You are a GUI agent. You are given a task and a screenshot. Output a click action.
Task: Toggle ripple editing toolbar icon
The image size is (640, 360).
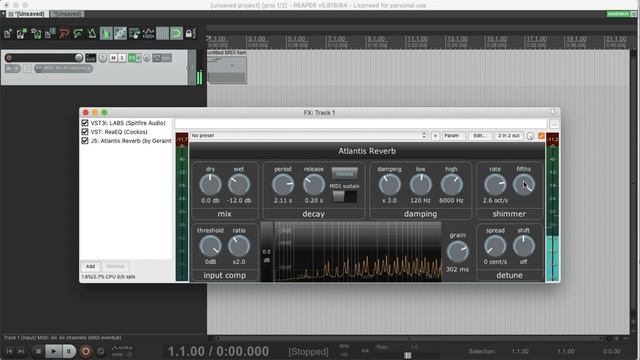tap(134, 33)
